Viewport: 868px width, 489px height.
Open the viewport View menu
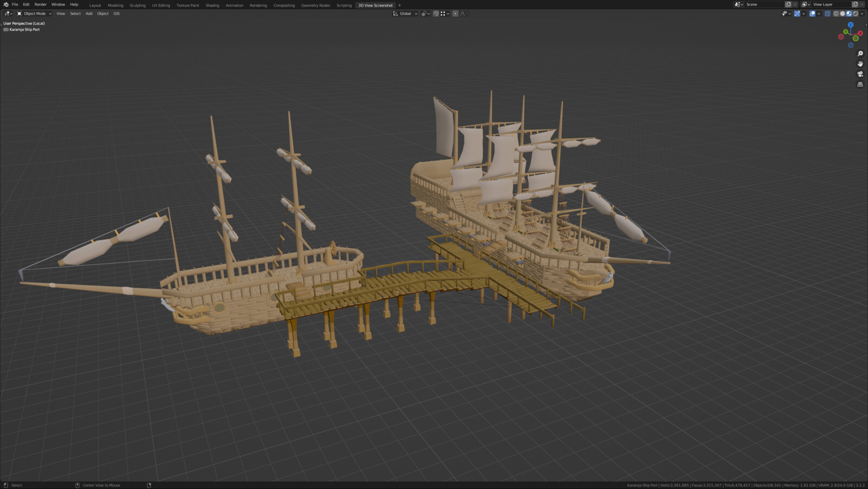click(61, 14)
